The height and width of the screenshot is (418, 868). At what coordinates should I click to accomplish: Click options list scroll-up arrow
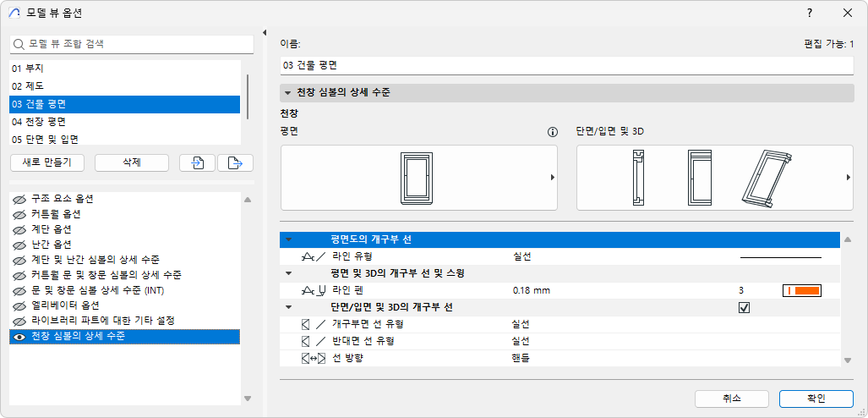pos(248,200)
